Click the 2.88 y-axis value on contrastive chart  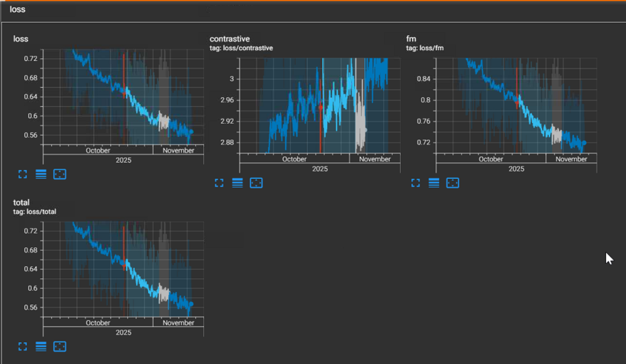227,143
